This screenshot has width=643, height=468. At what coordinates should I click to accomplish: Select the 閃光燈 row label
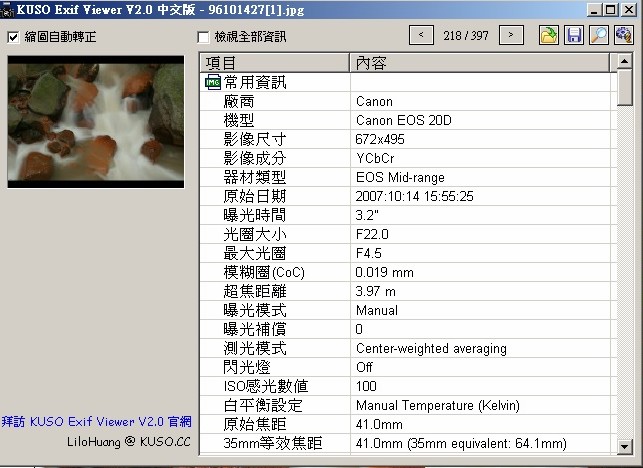point(247,367)
